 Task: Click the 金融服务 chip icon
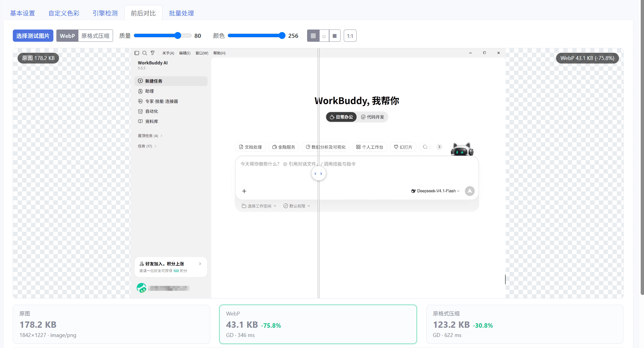click(275, 147)
